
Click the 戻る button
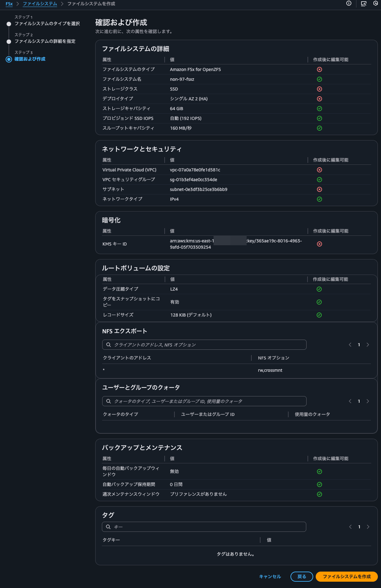[302, 577]
